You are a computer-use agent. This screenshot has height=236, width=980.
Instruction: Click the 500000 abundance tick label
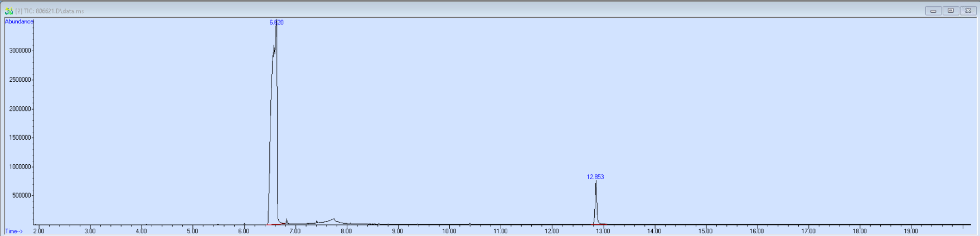tap(22, 196)
